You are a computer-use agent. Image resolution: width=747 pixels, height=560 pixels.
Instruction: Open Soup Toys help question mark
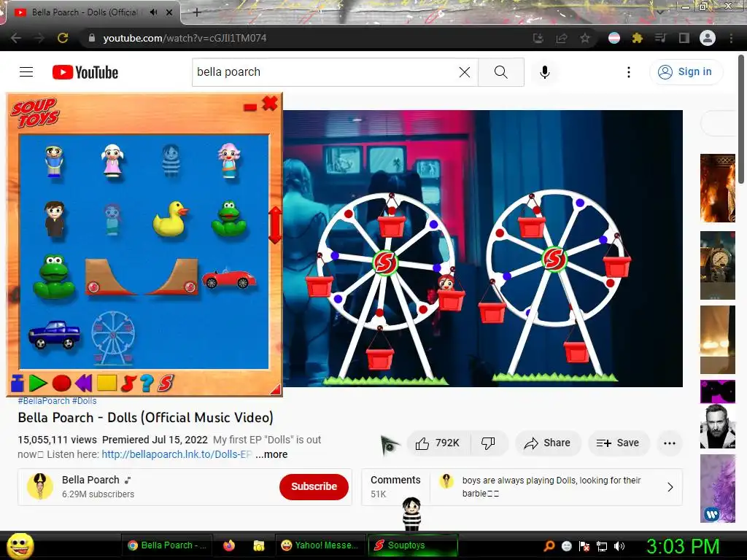[x=147, y=384]
